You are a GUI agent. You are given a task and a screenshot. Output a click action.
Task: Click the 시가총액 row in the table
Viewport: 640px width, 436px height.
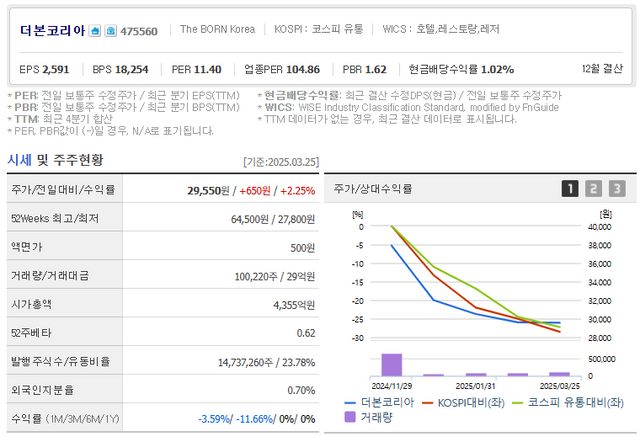pos(160,304)
